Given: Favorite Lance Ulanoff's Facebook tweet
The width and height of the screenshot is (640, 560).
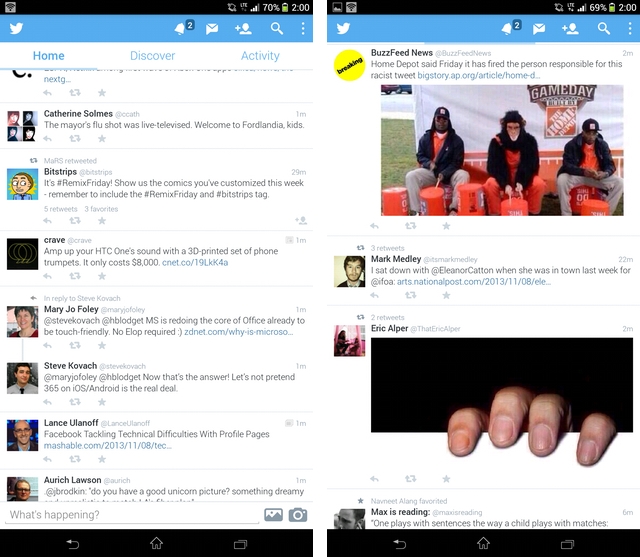Looking at the screenshot, I should pos(101,459).
